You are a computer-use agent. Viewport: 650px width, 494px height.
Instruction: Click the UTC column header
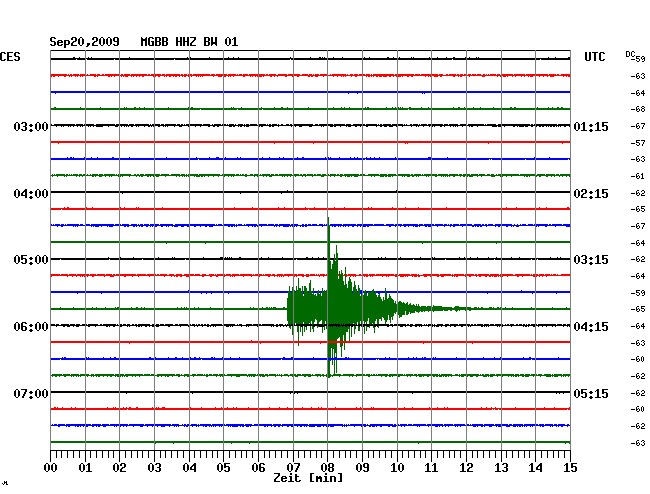594,57
